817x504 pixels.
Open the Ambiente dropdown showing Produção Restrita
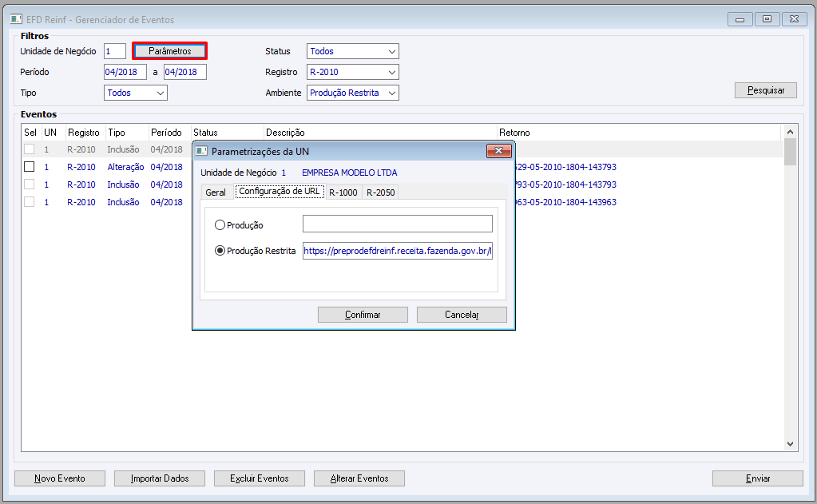pyautogui.click(x=353, y=93)
